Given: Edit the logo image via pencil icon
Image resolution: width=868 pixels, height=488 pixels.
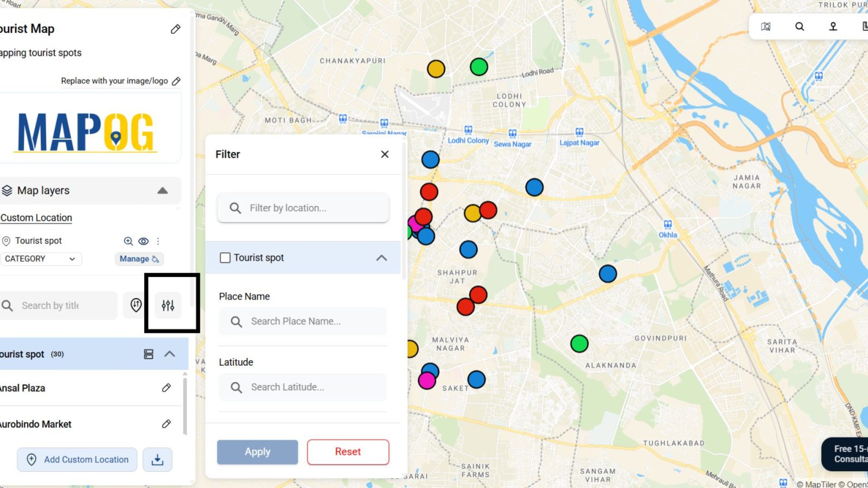Looking at the screenshot, I should click(x=176, y=81).
